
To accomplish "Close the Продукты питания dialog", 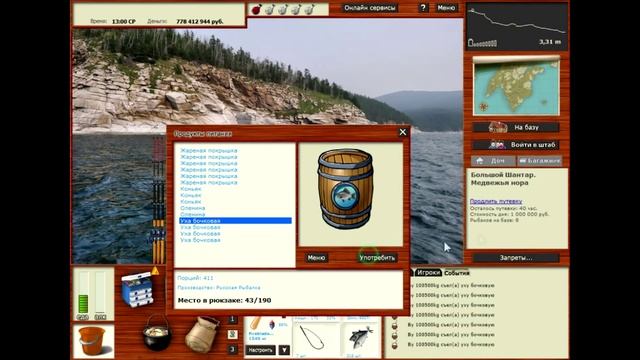I will [403, 132].
